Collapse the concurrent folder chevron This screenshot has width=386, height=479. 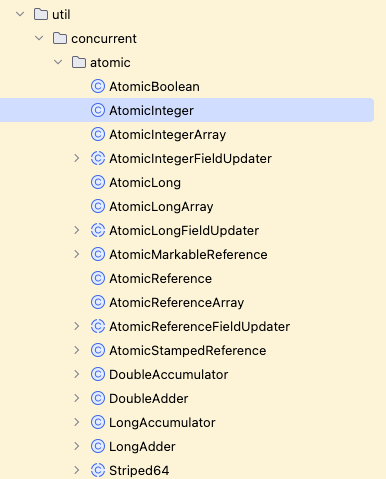pyautogui.click(x=39, y=38)
